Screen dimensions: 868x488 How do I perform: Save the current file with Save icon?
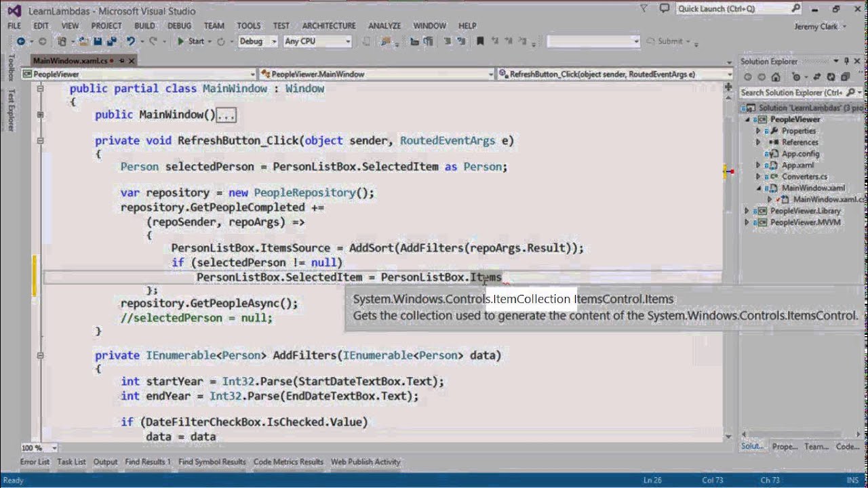[x=98, y=41]
